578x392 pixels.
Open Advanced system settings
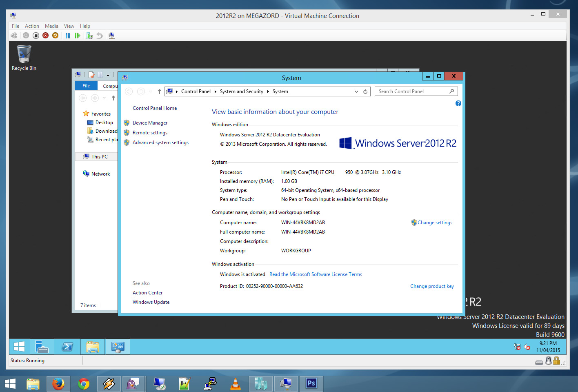point(160,143)
